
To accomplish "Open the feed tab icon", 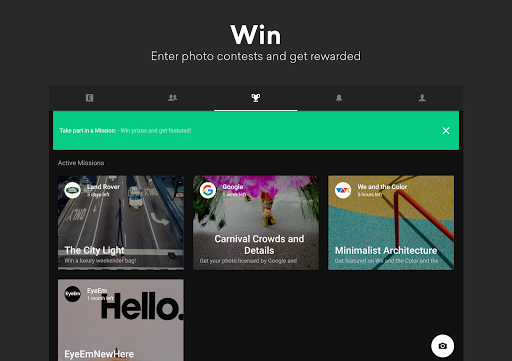I will [x=89, y=98].
